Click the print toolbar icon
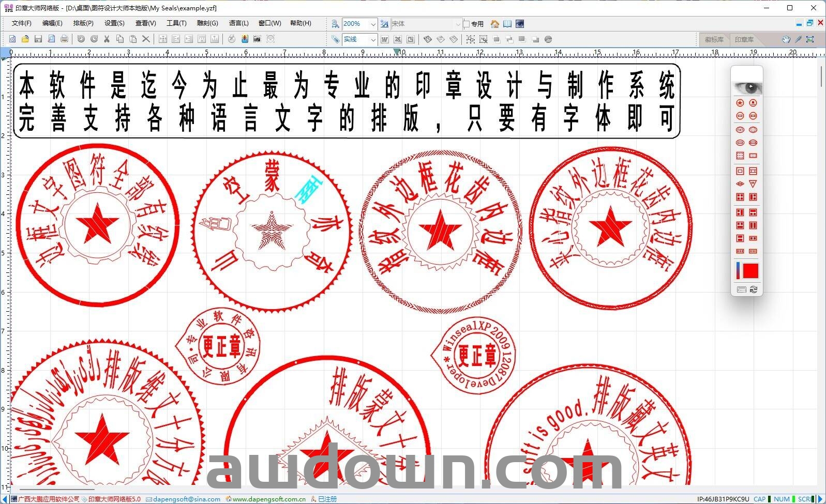Viewport: 826px width, 504px height. (x=64, y=39)
